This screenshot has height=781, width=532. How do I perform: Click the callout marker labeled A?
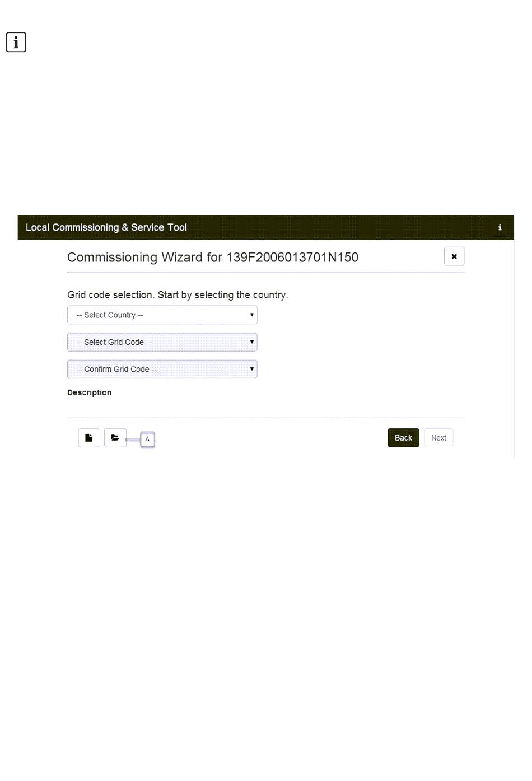coord(147,439)
